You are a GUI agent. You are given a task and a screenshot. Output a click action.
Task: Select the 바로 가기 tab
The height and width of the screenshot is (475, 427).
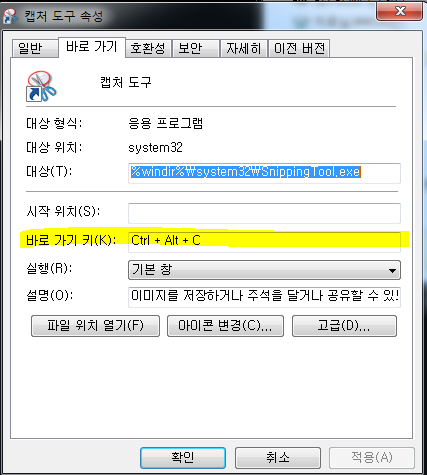tap(92, 47)
